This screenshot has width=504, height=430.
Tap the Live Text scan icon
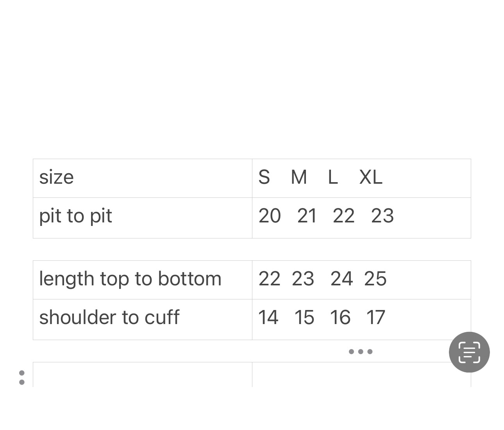click(469, 352)
